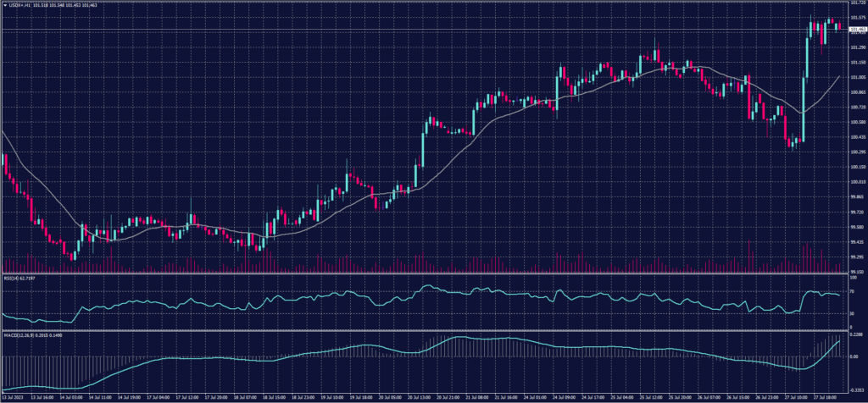The image size is (868, 403).
Task: Click the current price label 101.463
Action: pos(855,30)
